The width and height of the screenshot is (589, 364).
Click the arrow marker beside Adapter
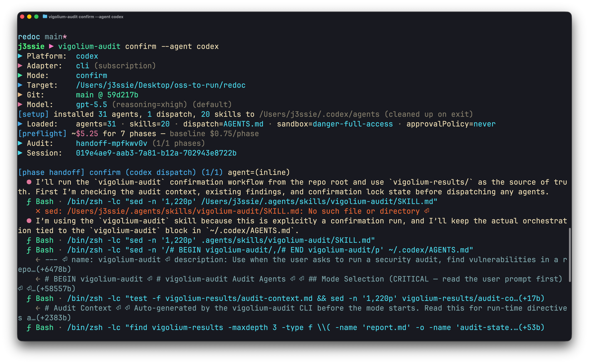click(20, 66)
